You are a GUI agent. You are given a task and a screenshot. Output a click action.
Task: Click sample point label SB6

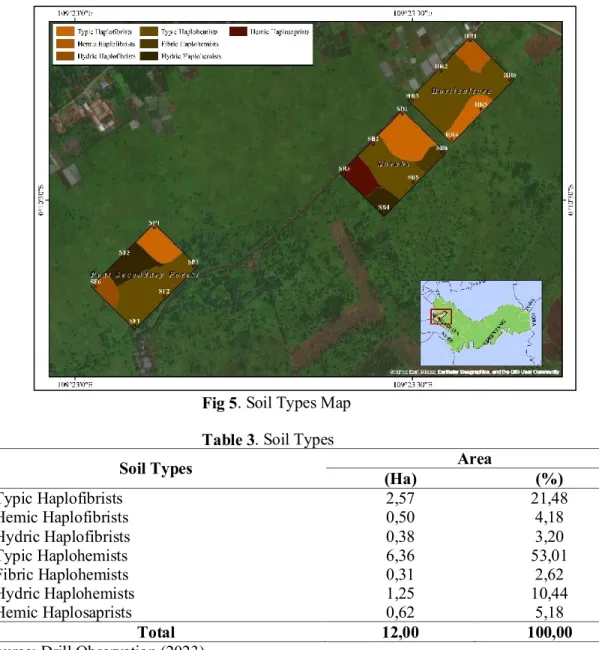[441, 148]
